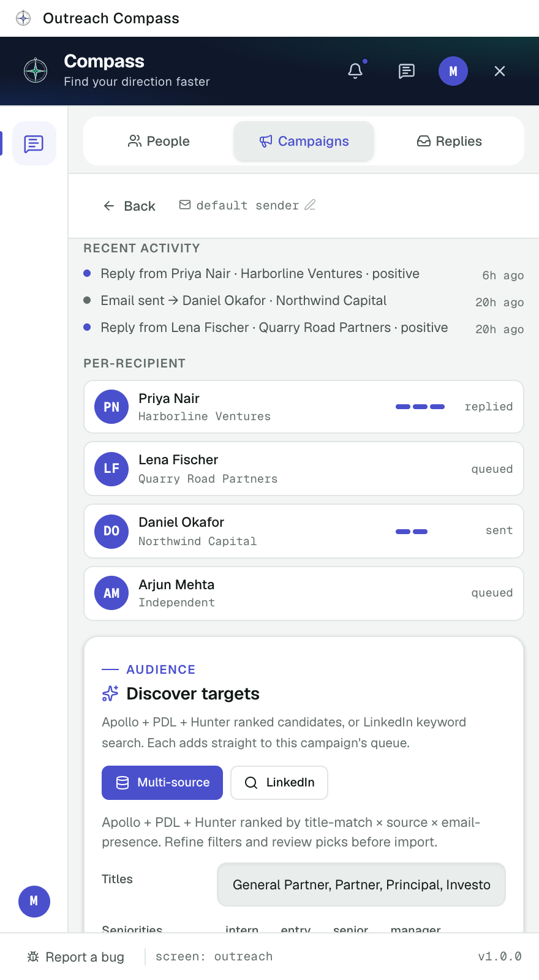Click queued status for Lena Fischer
The image size is (539, 980).
(x=492, y=469)
